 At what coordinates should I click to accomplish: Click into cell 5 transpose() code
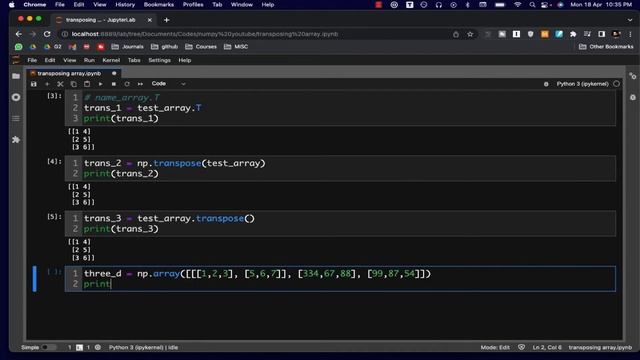pyautogui.click(x=340, y=224)
